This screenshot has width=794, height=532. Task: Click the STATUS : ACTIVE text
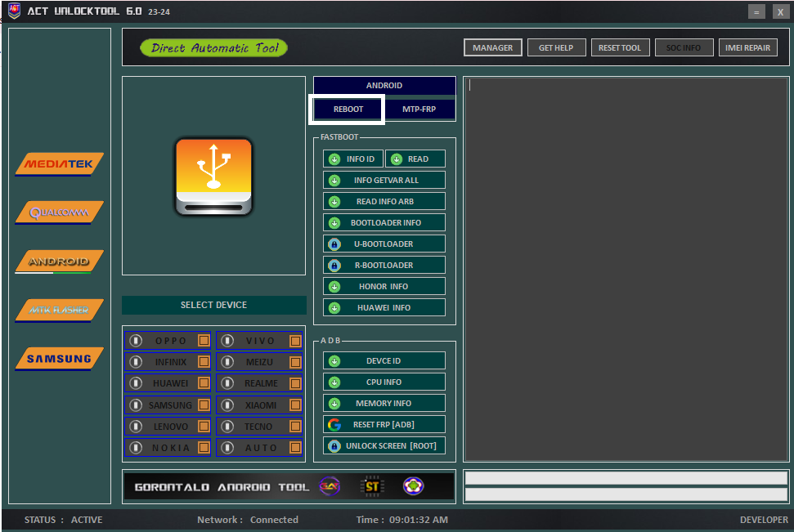pos(63,520)
